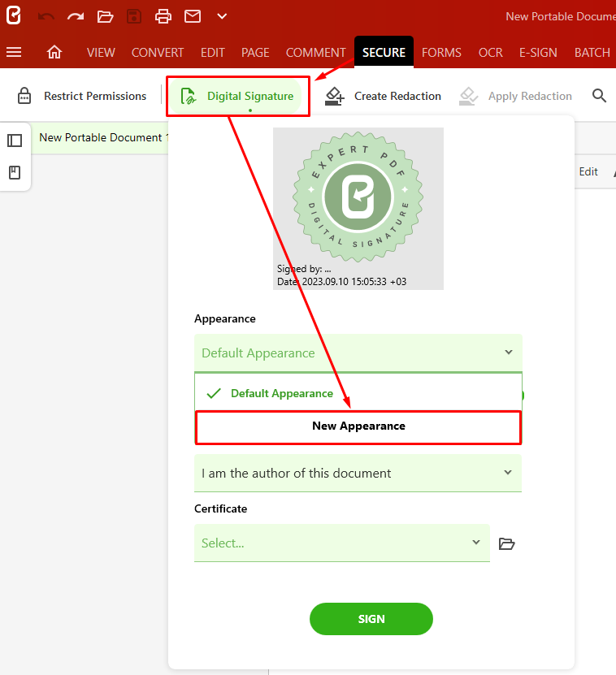The height and width of the screenshot is (675, 616).
Task: Select the SECURE tab
Action: [x=384, y=52]
